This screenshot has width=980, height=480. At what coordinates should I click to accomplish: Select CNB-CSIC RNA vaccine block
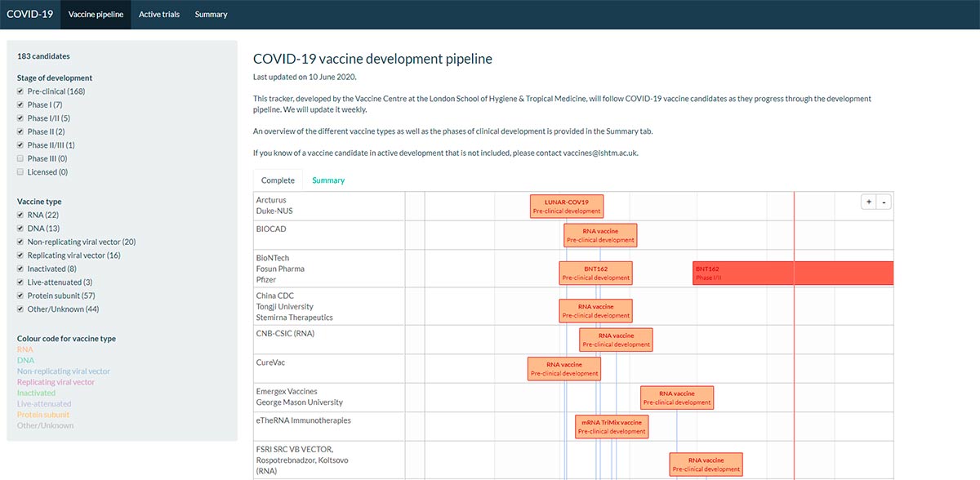[x=617, y=340]
